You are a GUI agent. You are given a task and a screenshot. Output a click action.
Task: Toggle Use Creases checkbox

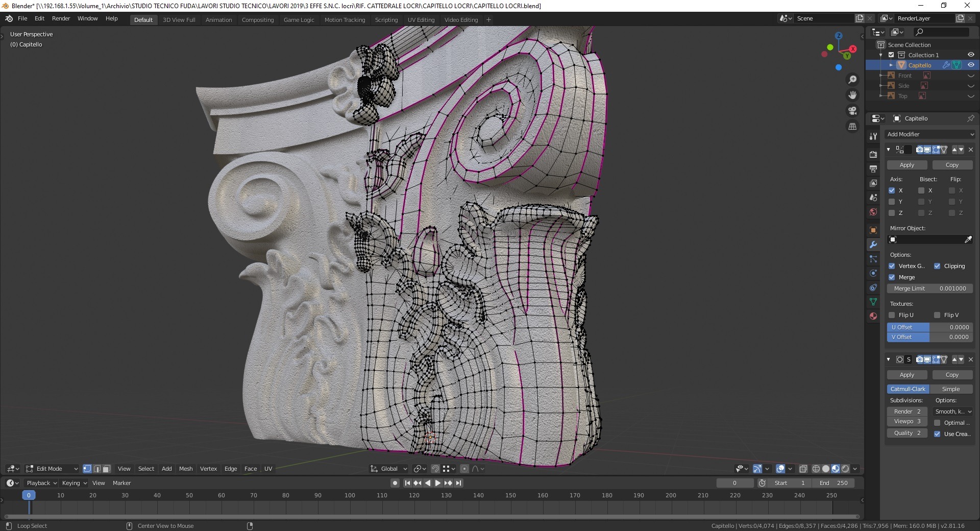[x=937, y=434]
